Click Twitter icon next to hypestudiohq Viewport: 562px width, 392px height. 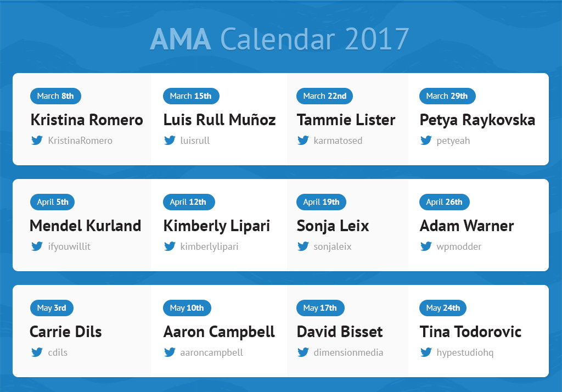tap(426, 352)
